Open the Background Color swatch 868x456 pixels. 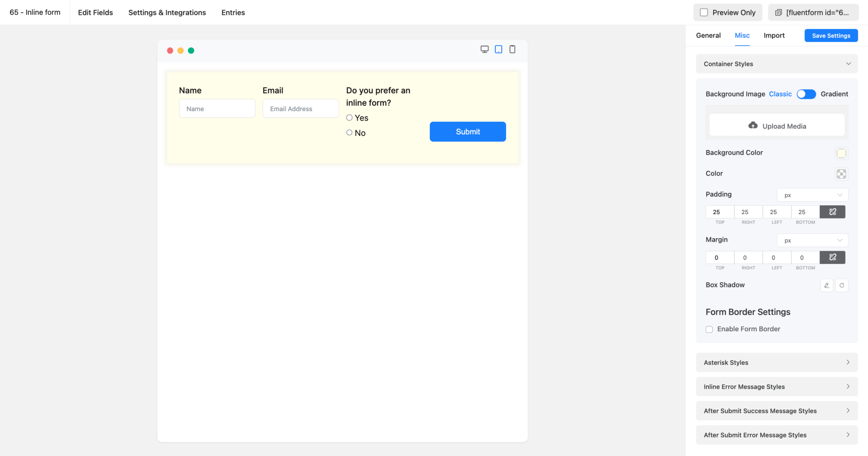841,153
